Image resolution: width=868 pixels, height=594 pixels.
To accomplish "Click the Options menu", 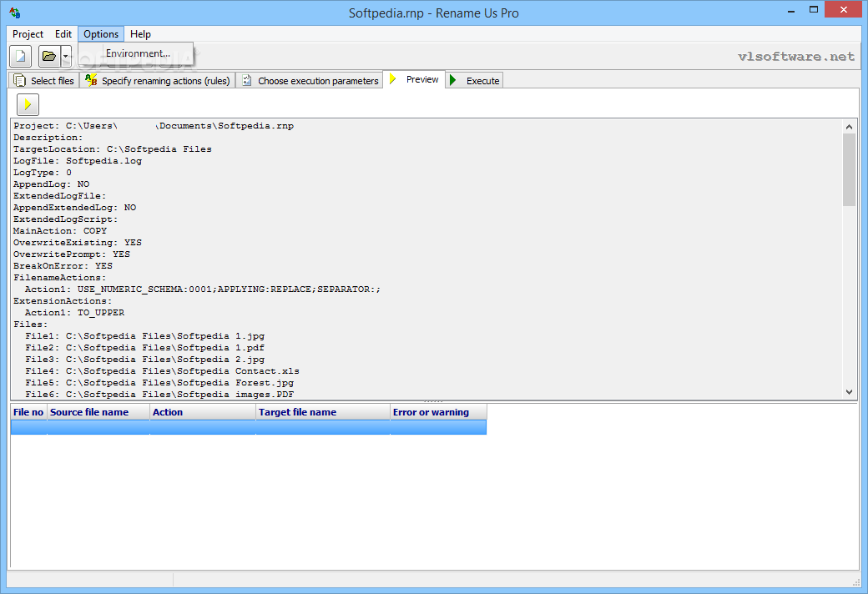I will coord(101,34).
